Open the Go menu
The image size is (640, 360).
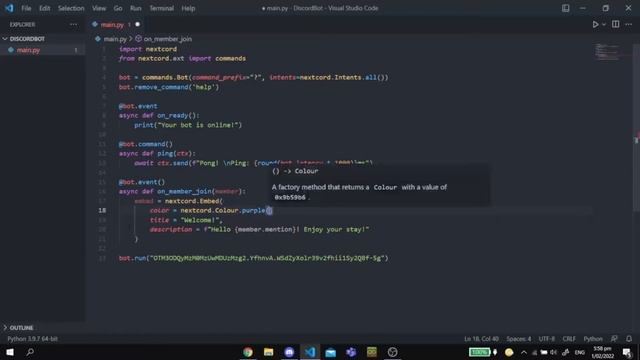[118, 8]
